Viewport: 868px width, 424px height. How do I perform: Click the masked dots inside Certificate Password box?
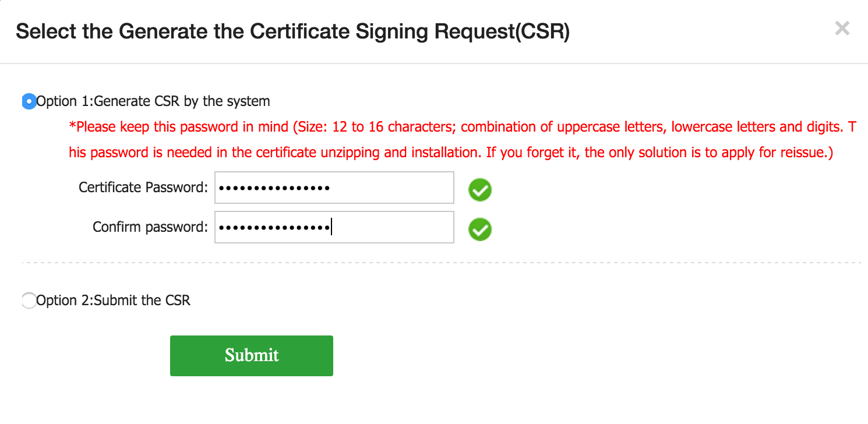pos(274,188)
